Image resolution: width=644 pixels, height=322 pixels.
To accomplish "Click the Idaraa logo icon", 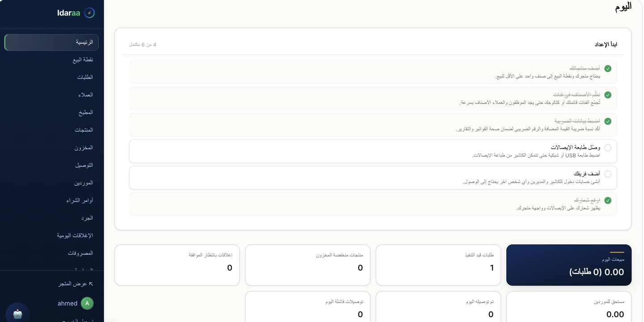I will point(89,13).
